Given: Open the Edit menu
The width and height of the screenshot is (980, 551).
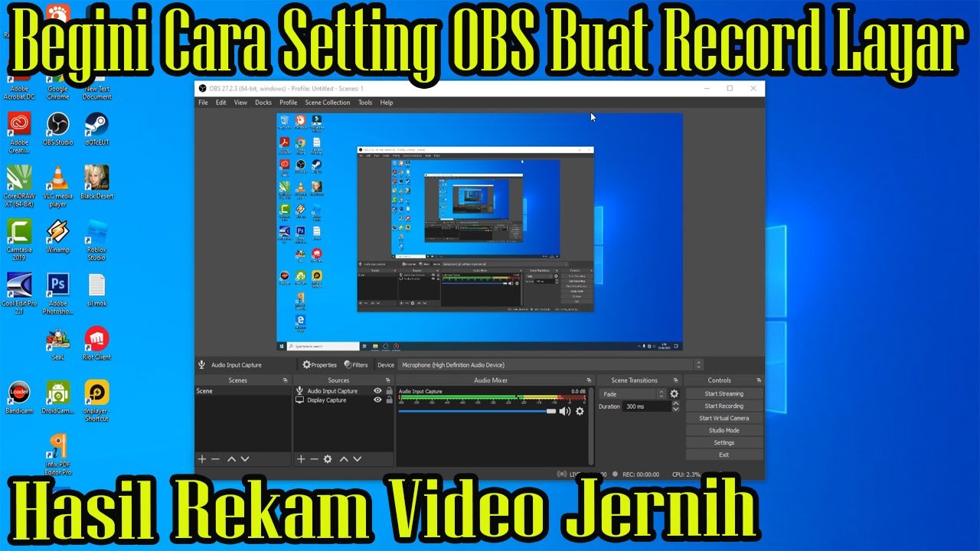Looking at the screenshot, I should [x=220, y=103].
